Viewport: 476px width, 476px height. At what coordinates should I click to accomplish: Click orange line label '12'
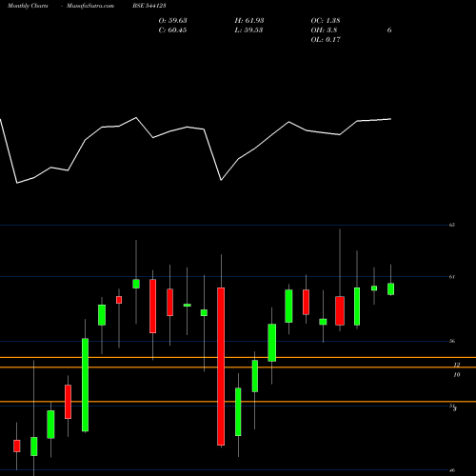click(x=457, y=365)
